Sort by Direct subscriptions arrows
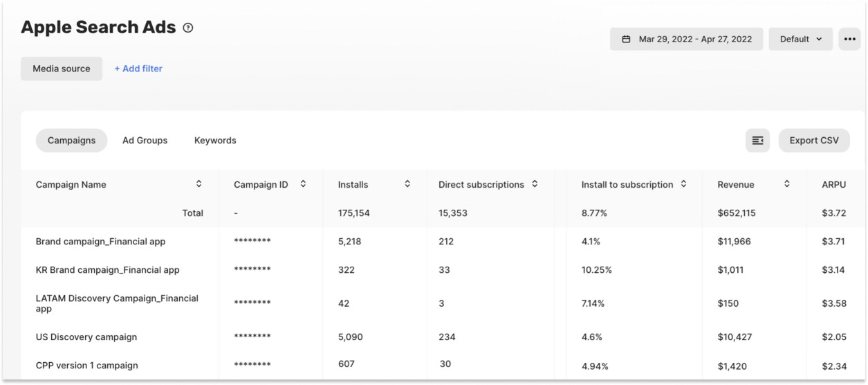Screen dimensions: 868x385 pos(535,184)
